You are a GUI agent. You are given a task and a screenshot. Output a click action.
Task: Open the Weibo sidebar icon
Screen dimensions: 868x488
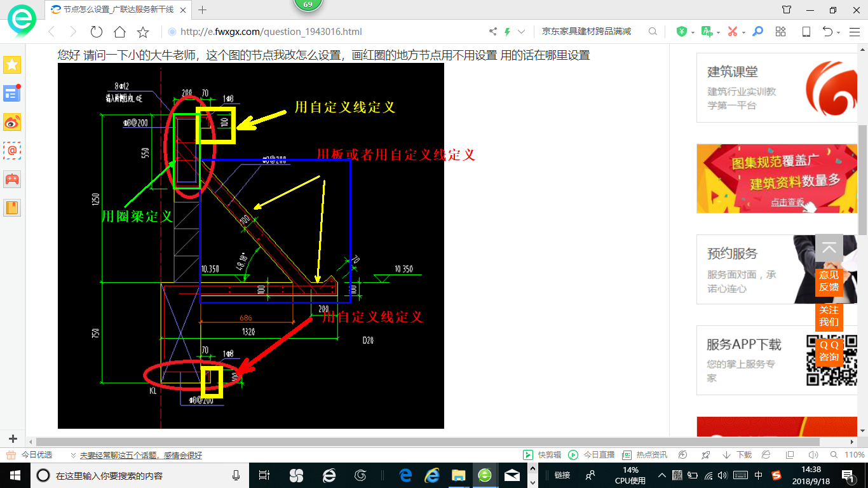[12, 122]
